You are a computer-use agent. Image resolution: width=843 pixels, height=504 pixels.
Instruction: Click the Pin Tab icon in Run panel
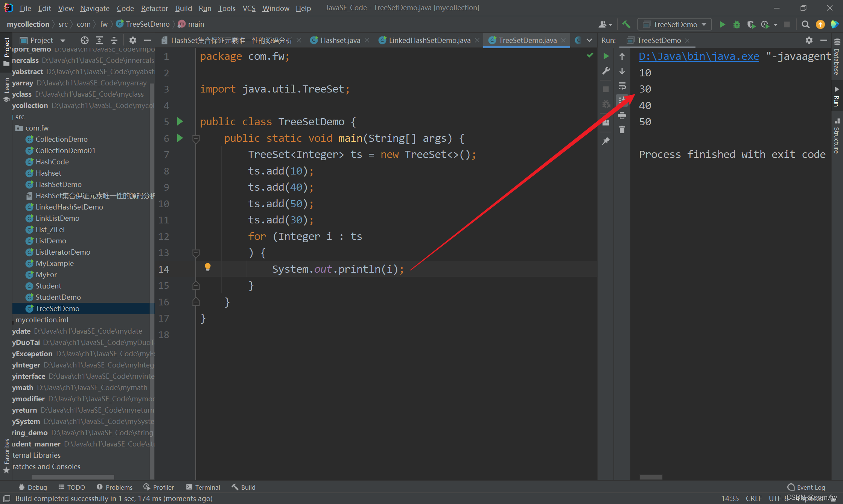606,141
